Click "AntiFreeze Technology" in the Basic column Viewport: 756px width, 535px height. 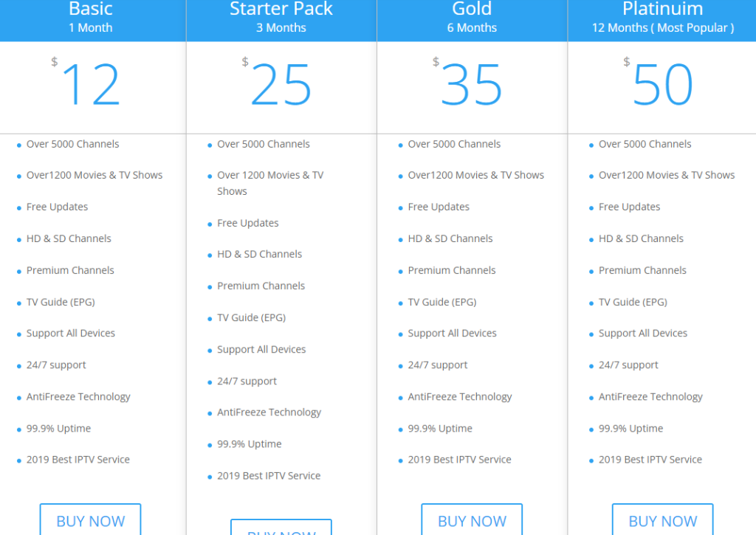click(78, 396)
